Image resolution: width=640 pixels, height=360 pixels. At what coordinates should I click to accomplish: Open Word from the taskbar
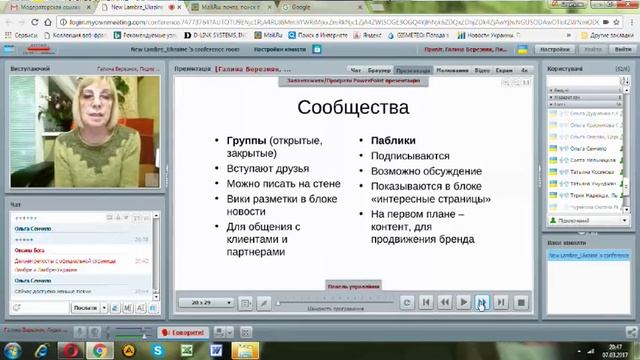point(216,351)
